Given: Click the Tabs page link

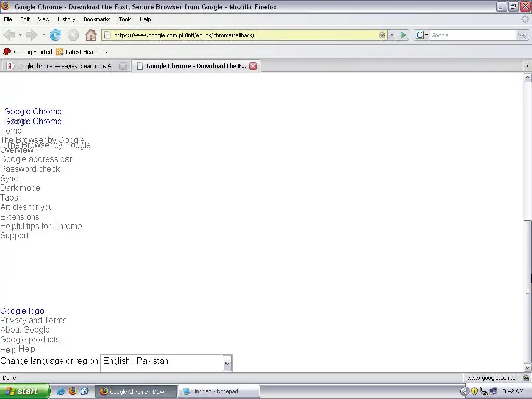Looking at the screenshot, I should [9, 197].
